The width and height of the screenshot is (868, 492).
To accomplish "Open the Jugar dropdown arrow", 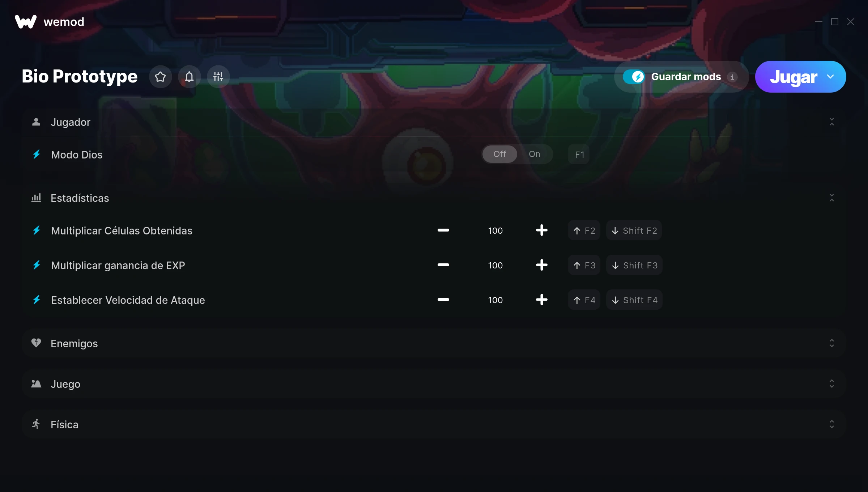I will tap(830, 77).
